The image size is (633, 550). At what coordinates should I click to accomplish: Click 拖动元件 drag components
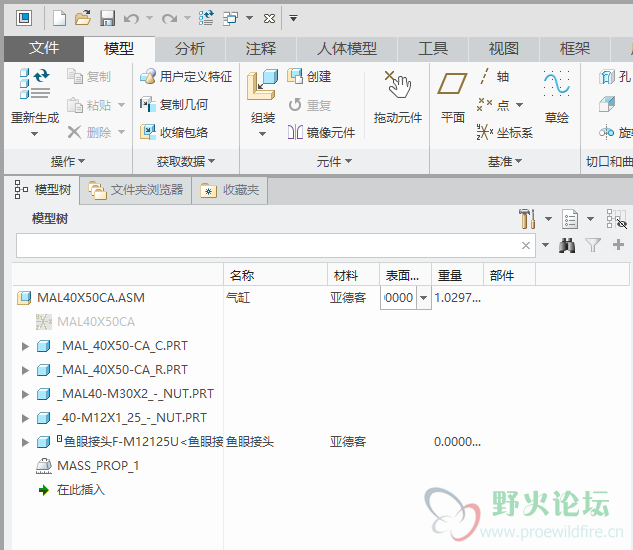click(398, 96)
